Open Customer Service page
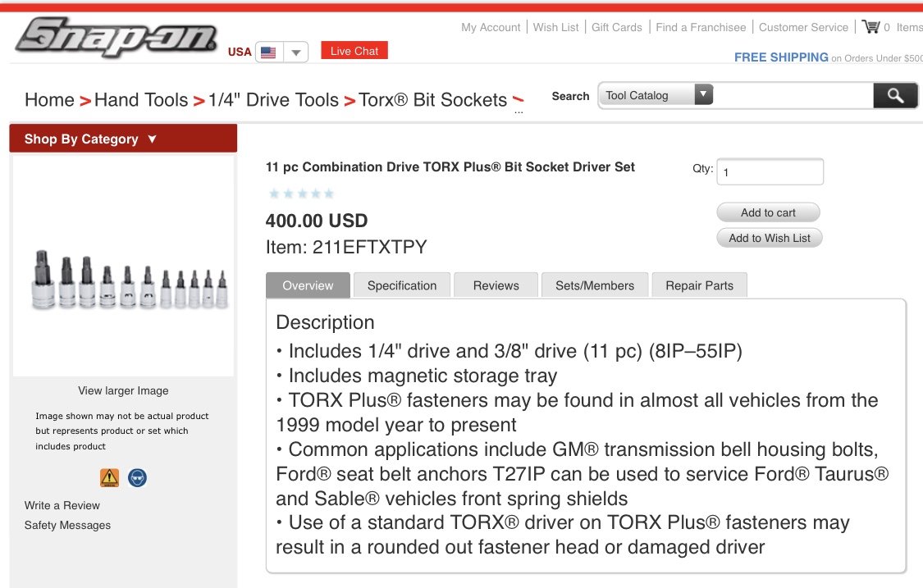 803,27
